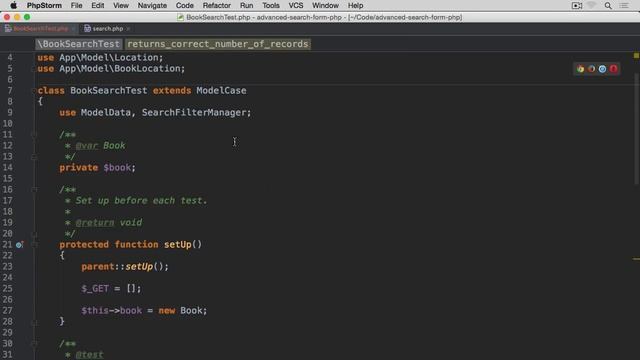Collapse the class BookSearchTest fold marker
The width and height of the screenshot is (640, 360).
tap(34, 91)
